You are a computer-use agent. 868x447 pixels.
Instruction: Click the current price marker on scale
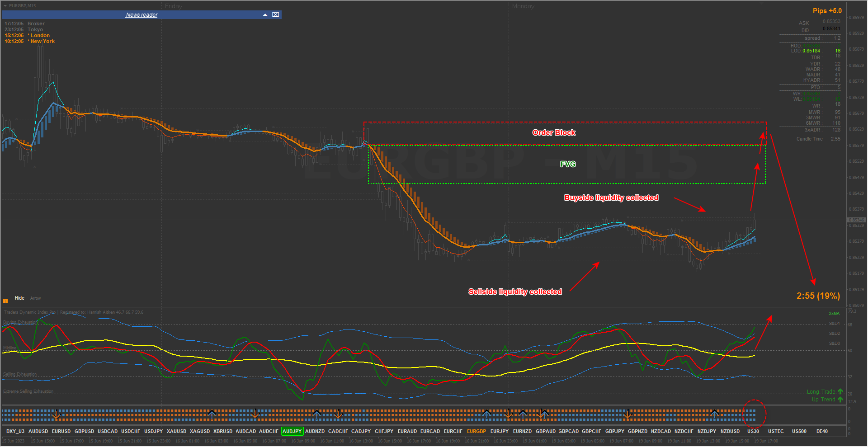pyautogui.click(x=856, y=220)
